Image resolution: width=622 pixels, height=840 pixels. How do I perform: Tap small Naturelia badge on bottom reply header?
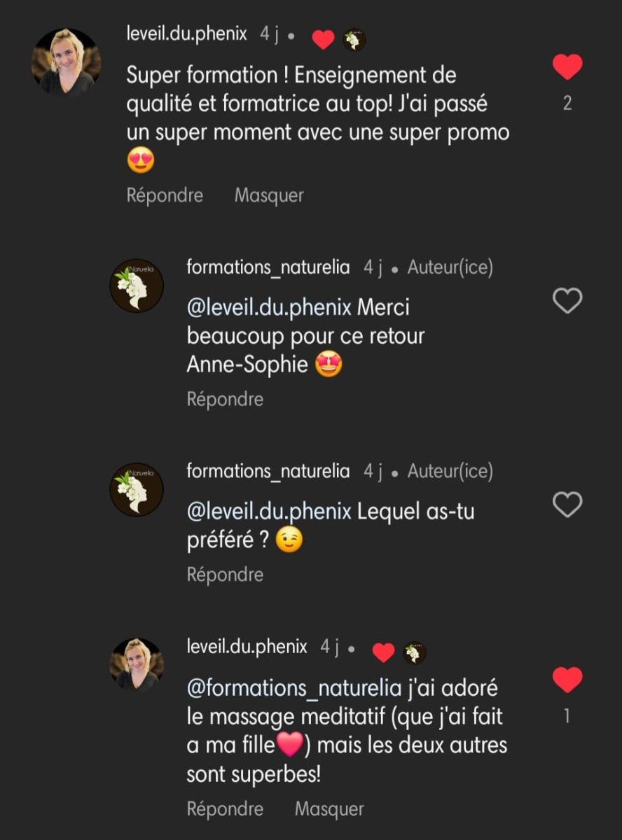(x=415, y=653)
